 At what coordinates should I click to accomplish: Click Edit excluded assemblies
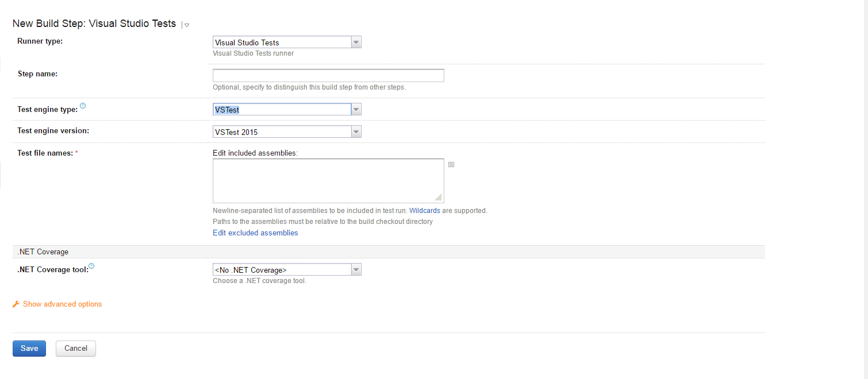(x=255, y=233)
